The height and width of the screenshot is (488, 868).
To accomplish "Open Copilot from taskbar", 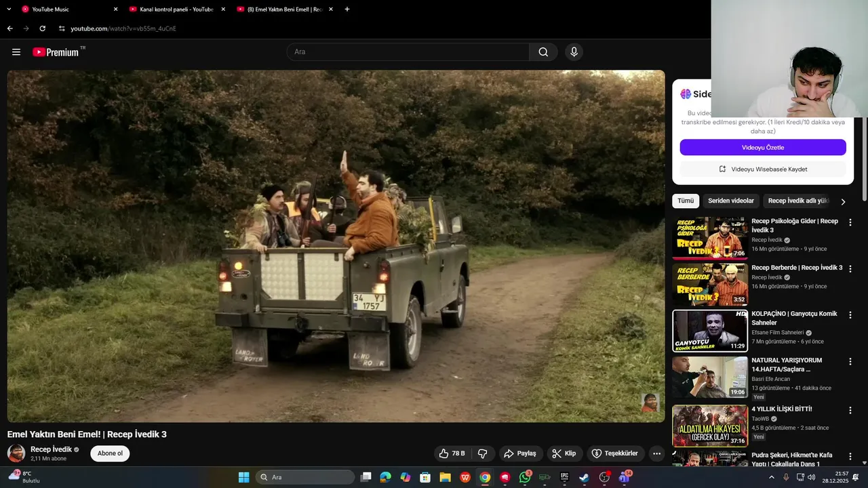I will point(406,477).
